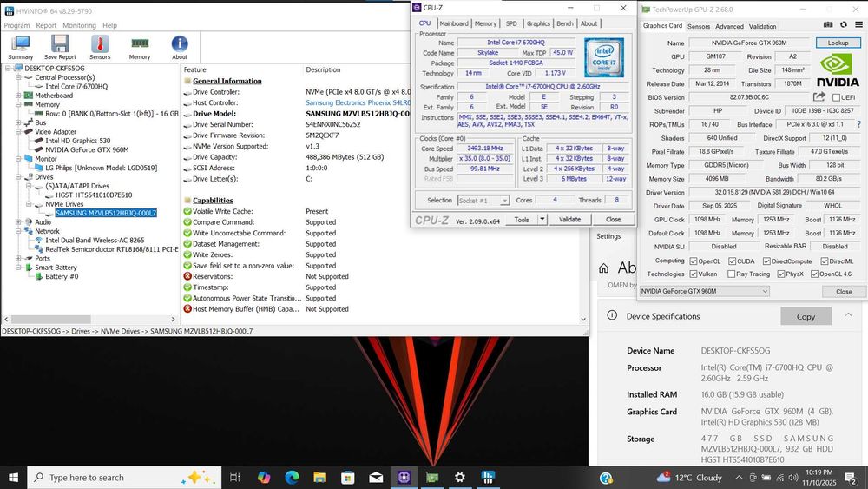Copy device specifications in Settings

point(806,316)
